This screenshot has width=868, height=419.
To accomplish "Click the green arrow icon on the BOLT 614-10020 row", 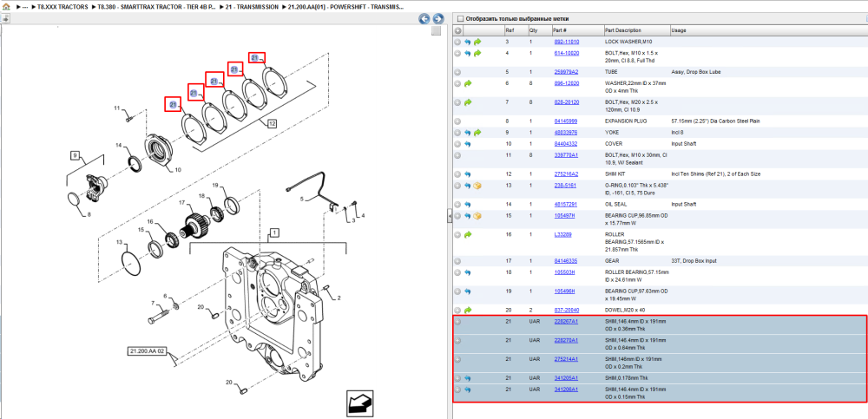I will (477, 53).
